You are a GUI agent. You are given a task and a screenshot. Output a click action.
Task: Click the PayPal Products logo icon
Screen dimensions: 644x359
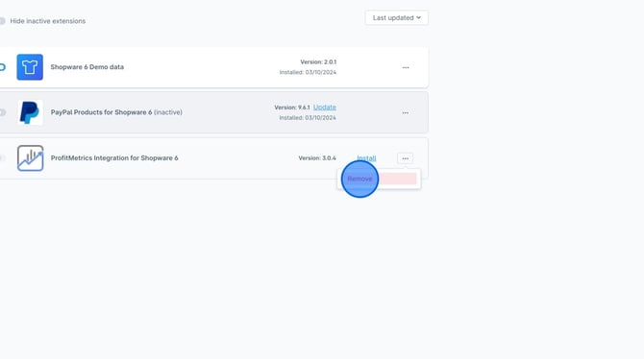[30, 112]
